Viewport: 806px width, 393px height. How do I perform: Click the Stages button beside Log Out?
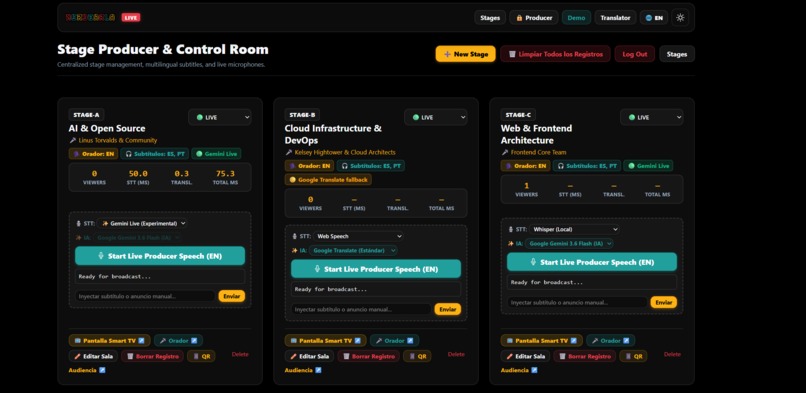[x=677, y=54]
